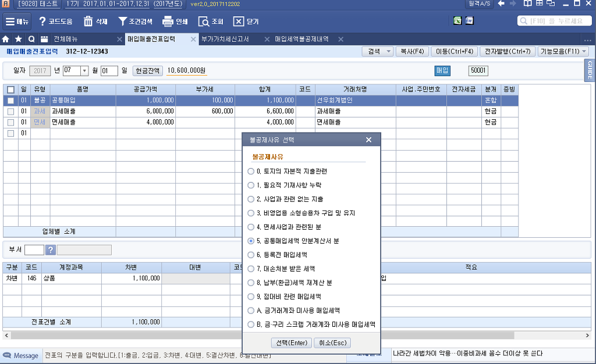Click the blue question mark next to 부서
The image size is (596, 364).
pyautogui.click(x=51, y=250)
